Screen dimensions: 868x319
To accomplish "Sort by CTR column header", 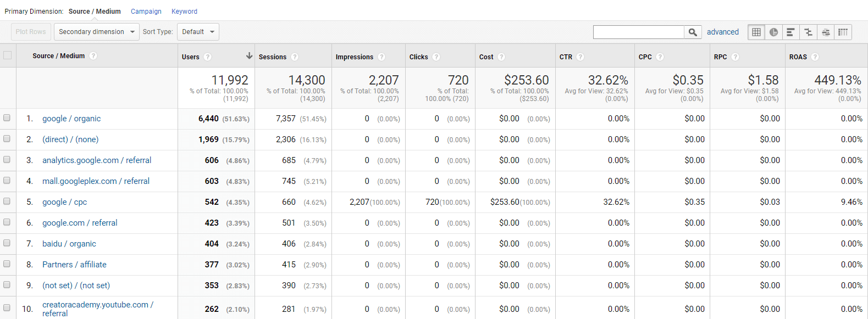I will [566, 57].
